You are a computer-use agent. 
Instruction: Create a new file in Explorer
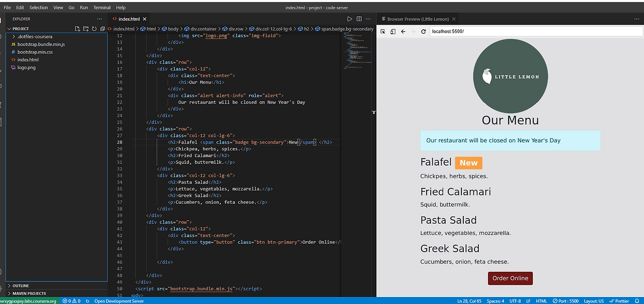click(x=77, y=29)
